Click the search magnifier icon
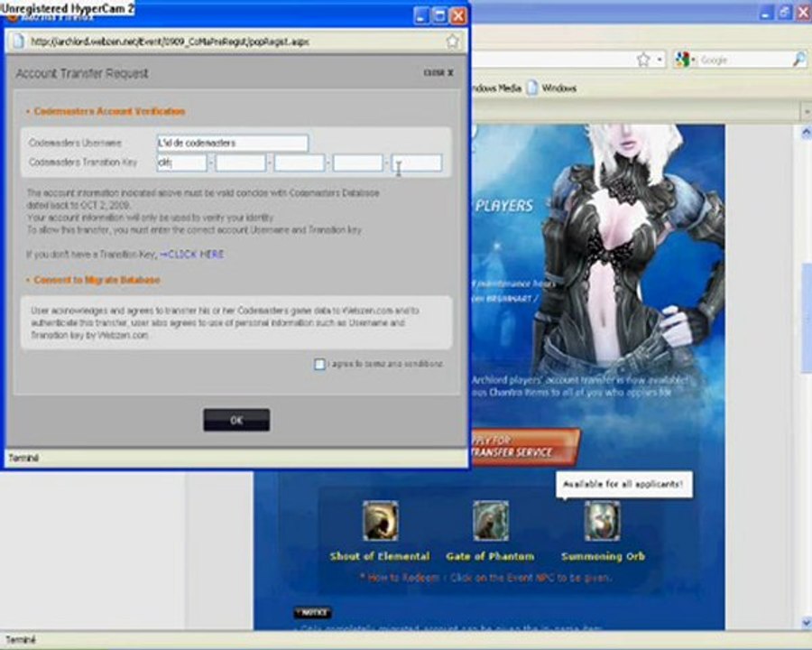Screen dimensions: 812x650 coord(799,60)
